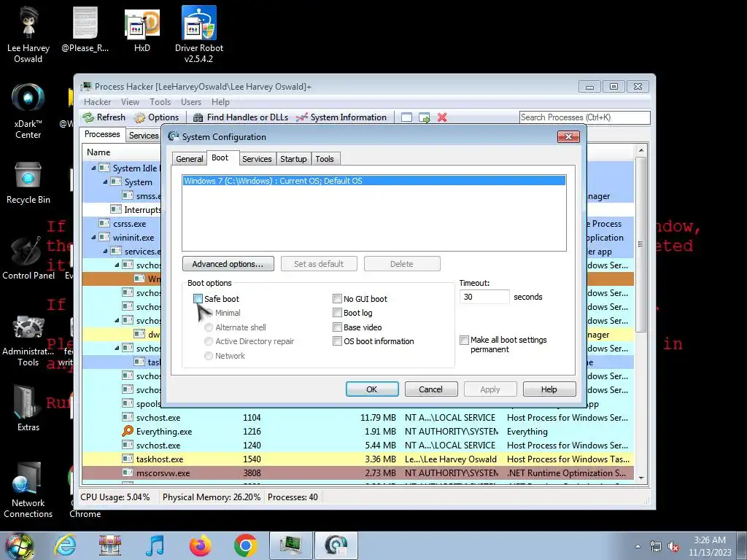The width and height of the screenshot is (747, 560).
Task: Open Administrative Tools desktop icon
Action: tap(28, 340)
